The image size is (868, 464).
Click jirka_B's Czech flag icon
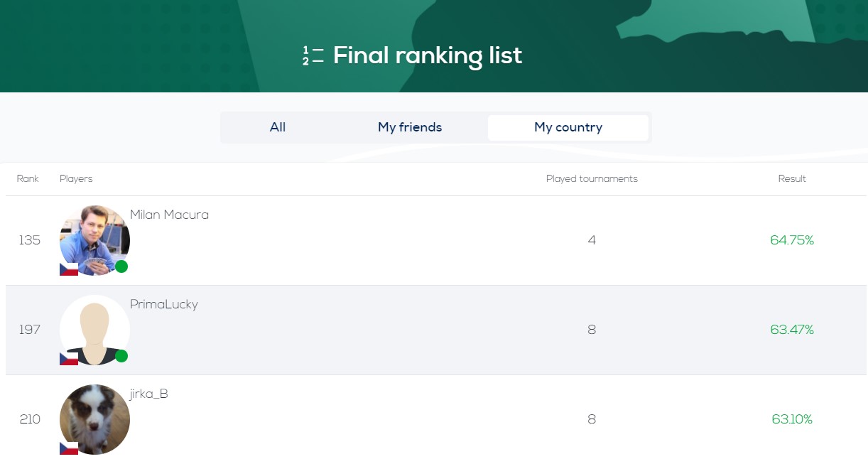pos(69,448)
